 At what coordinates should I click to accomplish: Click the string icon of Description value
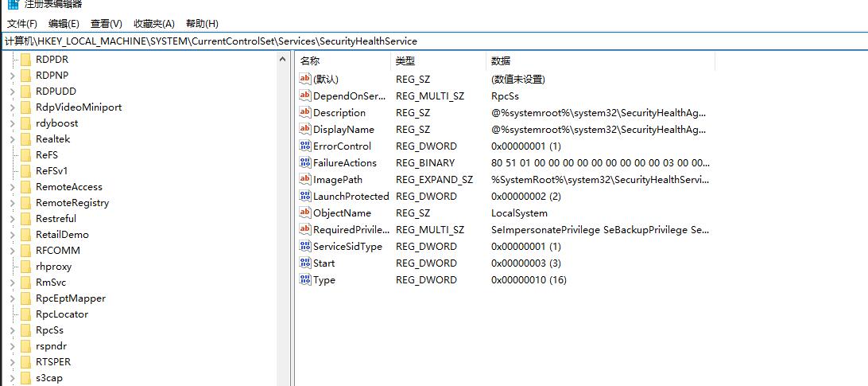pyautogui.click(x=305, y=112)
